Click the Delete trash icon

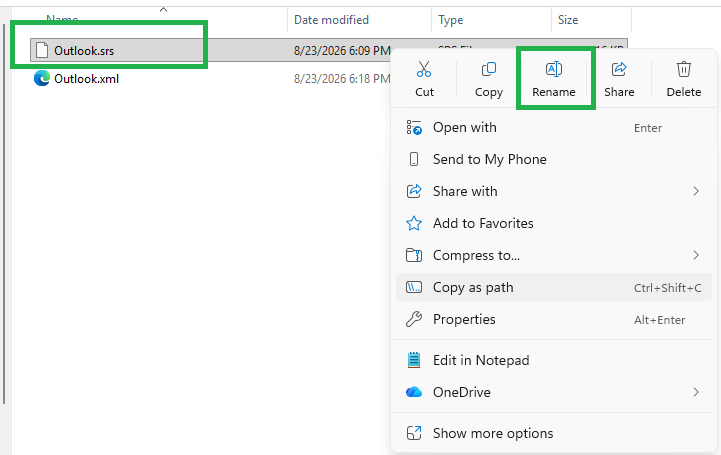(x=684, y=69)
